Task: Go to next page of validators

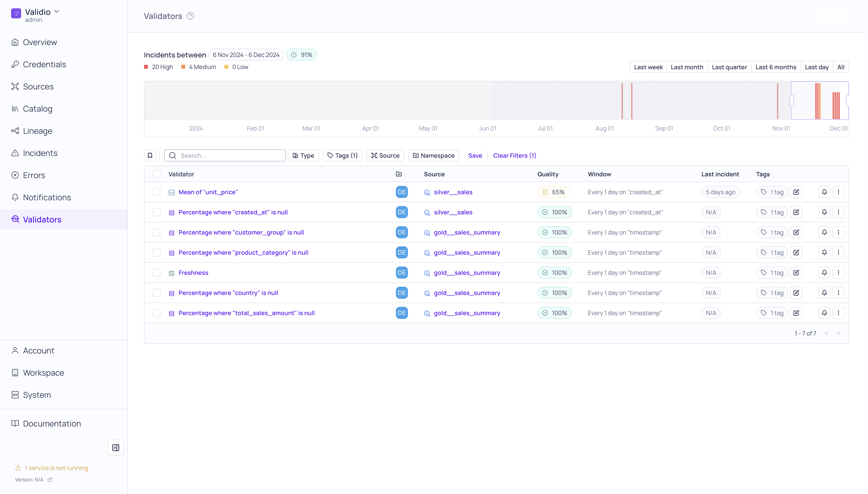Action: 839,334
